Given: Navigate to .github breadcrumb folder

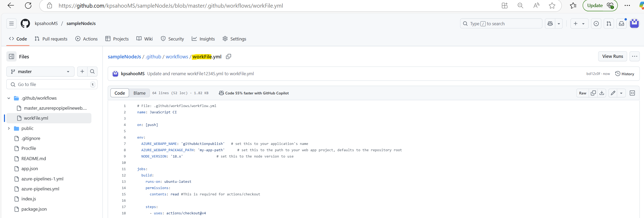Looking at the screenshot, I should [153, 57].
